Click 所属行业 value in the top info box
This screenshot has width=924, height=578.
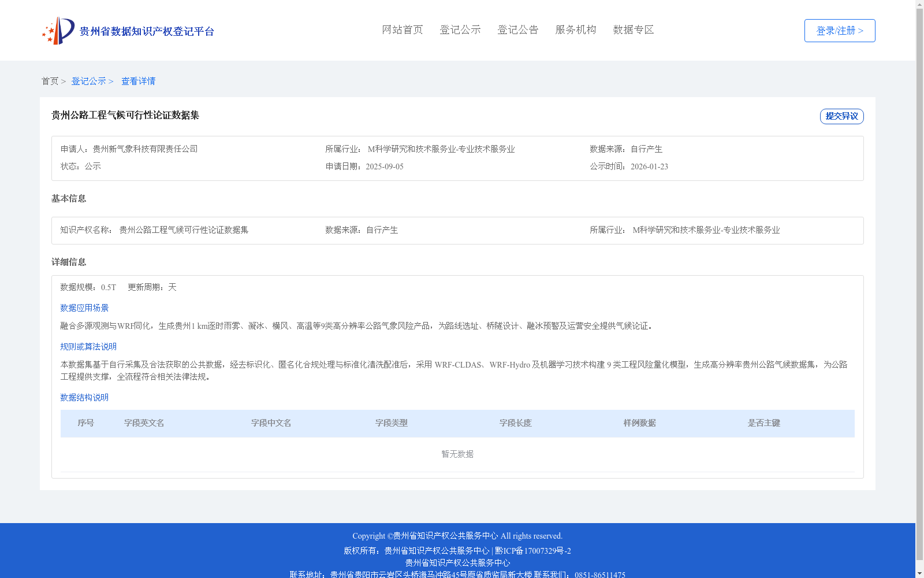[x=441, y=149]
